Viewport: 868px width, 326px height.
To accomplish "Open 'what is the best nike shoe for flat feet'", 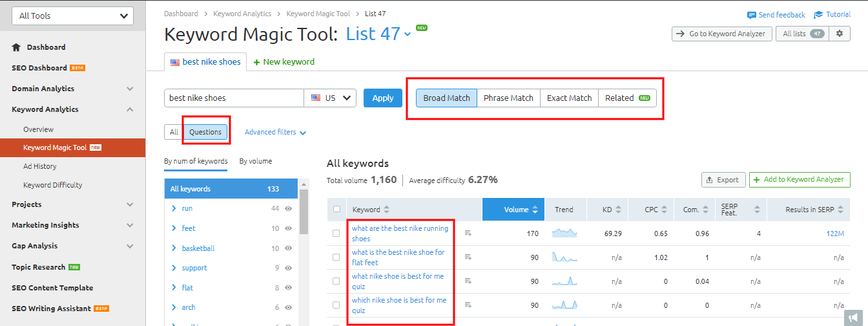I will click(398, 257).
